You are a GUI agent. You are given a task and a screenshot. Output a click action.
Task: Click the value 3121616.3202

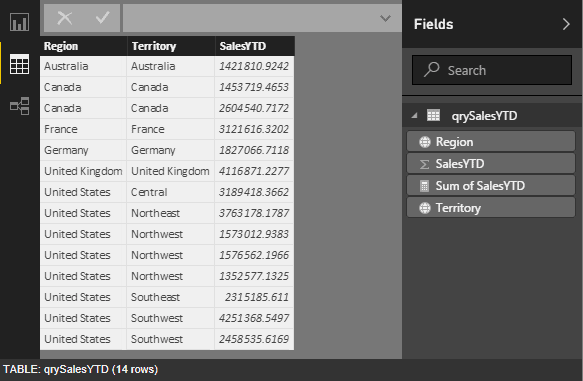[x=254, y=129]
